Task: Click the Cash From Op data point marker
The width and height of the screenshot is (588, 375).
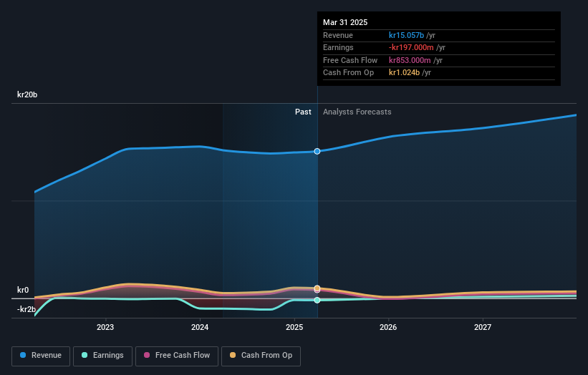Action: point(317,288)
